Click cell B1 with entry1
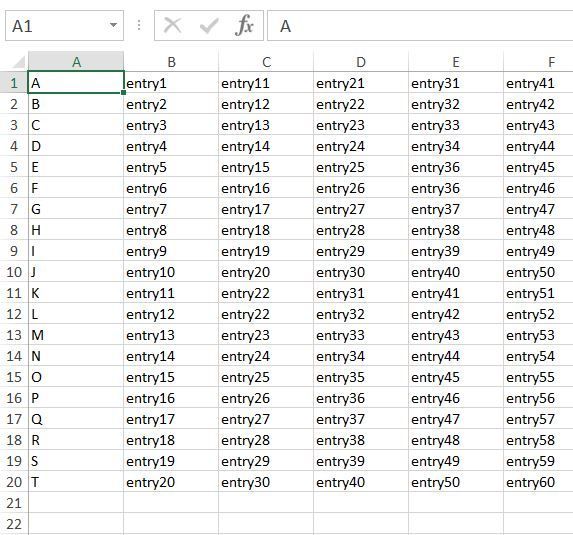Screen dimensions: 573x535 point(171,83)
